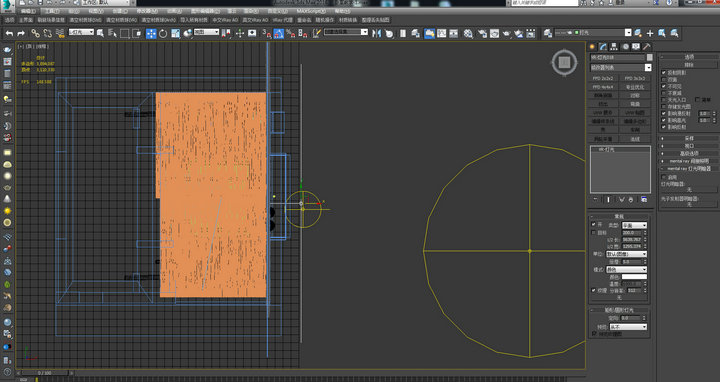
Task: Click the Undo arrow icon
Action: (x=9, y=33)
